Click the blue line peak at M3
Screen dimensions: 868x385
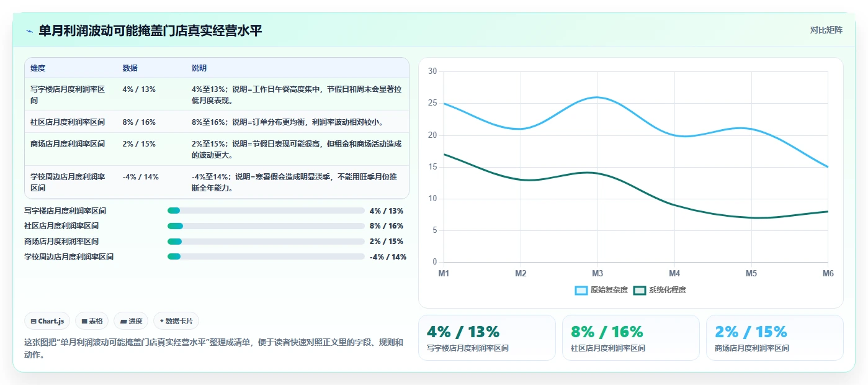(597, 97)
